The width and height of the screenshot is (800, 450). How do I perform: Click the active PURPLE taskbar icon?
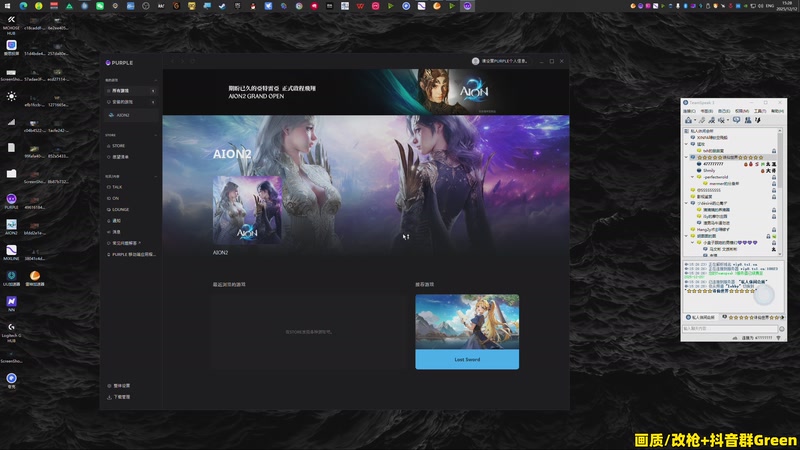pyautogui.click(x=467, y=6)
